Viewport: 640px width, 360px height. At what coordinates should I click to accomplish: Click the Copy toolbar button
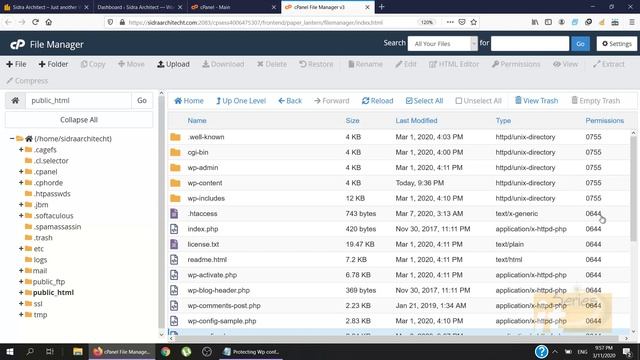click(x=93, y=64)
